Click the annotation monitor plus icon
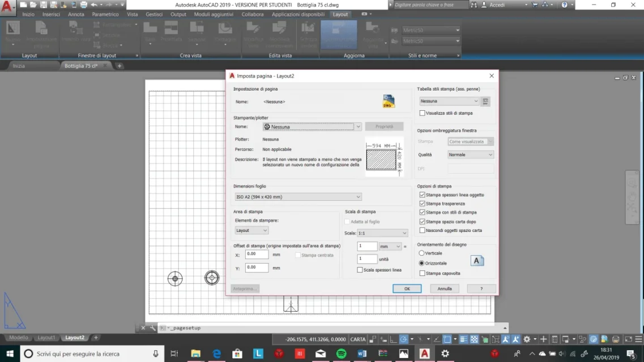 (x=543, y=339)
